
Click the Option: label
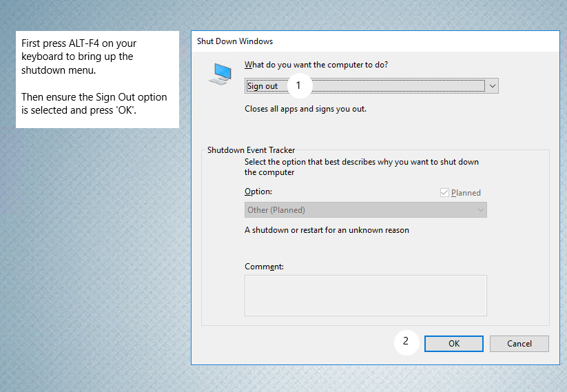pos(258,192)
